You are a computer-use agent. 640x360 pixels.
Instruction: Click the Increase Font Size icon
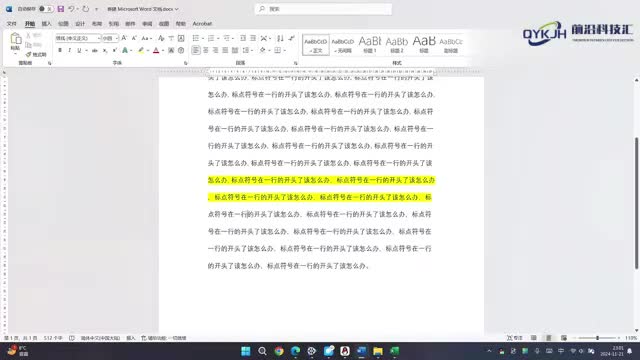[124, 38]
